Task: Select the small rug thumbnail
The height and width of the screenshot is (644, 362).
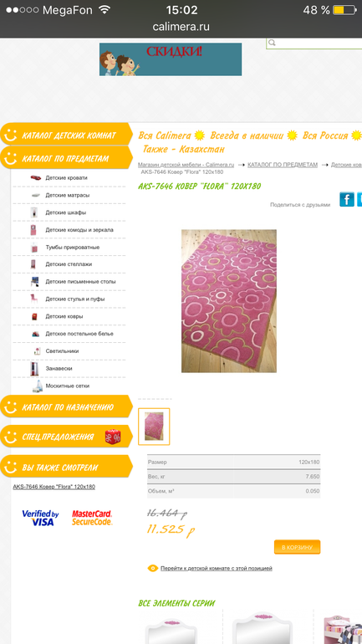Action: click(154, 427)
